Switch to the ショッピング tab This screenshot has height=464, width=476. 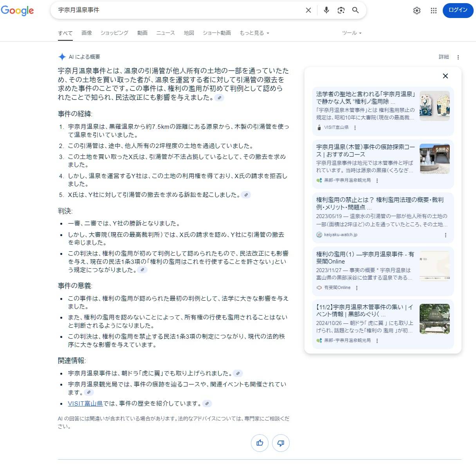tap(114, 33)
